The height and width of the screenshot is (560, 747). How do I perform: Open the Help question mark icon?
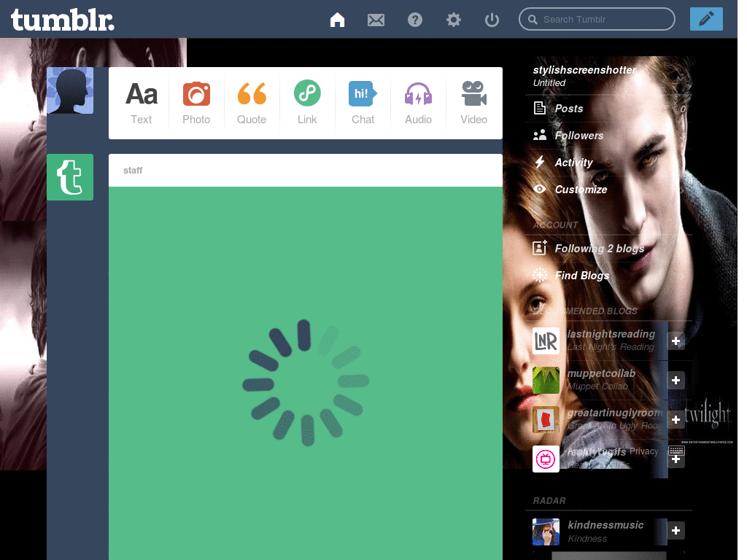[x=415, y=20]
